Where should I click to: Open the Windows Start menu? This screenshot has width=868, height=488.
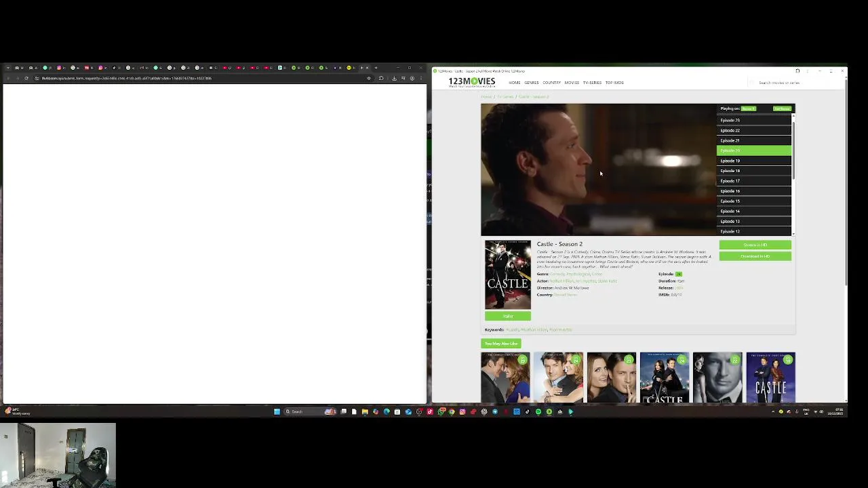(277, 411)
